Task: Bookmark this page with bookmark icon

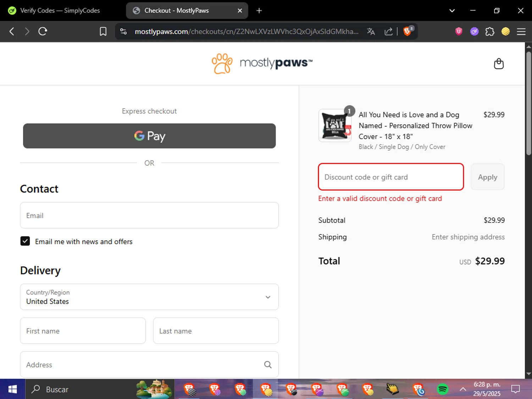Action: point(103,32)
